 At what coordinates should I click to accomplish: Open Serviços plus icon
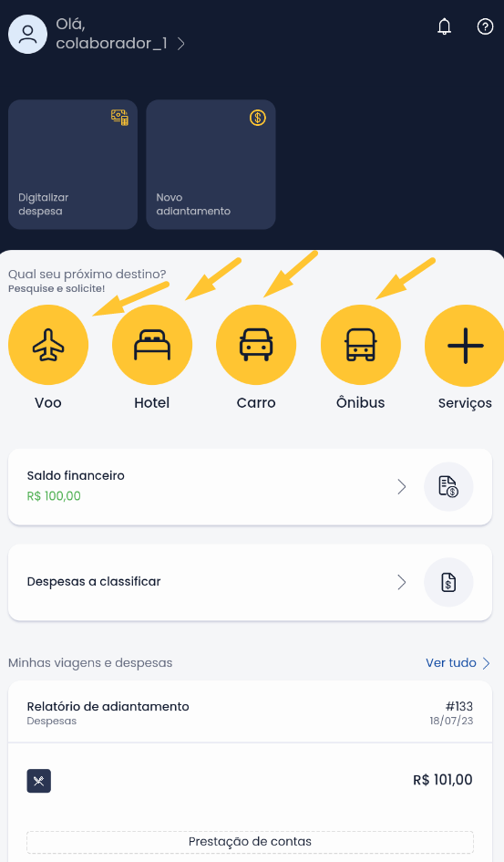465,345
